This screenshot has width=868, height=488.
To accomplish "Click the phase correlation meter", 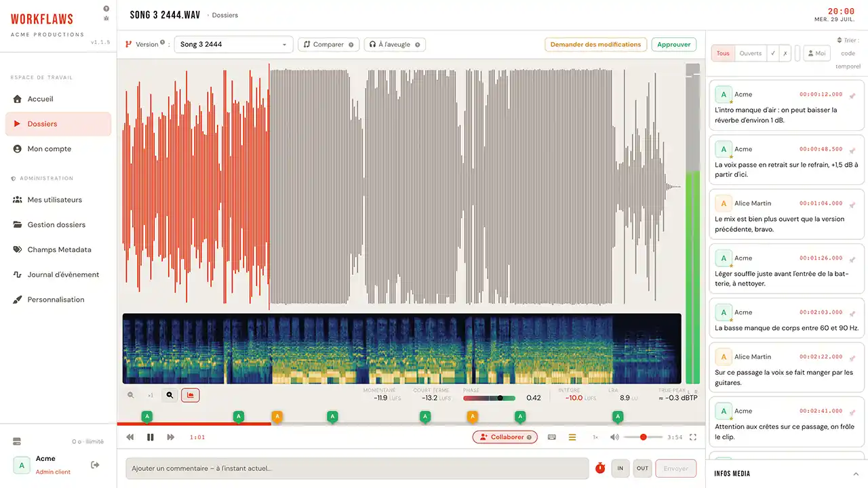I will pos(489,398).
